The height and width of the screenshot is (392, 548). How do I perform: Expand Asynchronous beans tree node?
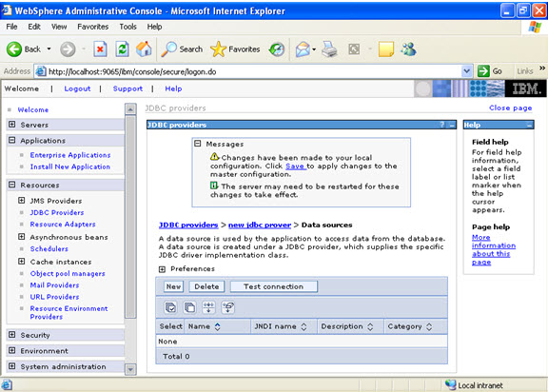(x=22, y=237)
